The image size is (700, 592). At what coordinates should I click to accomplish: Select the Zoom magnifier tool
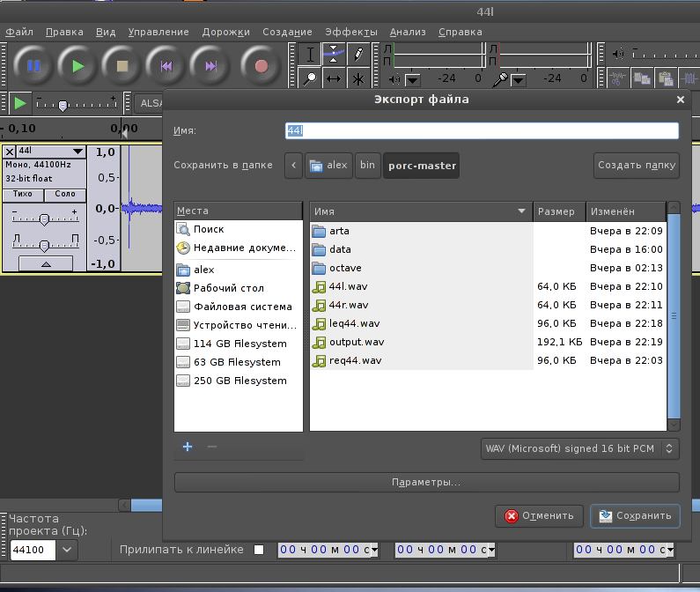(x=310, y=78)
